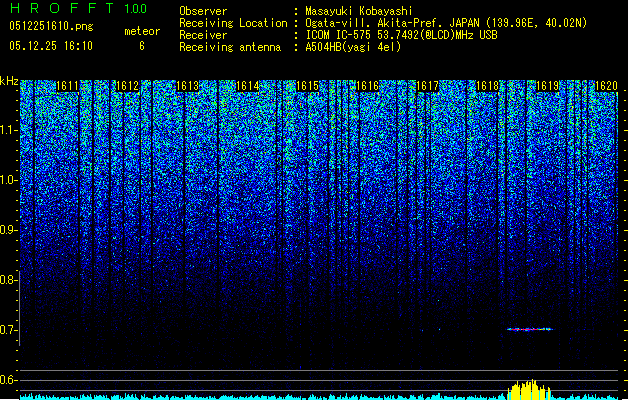Click the 0.7 kHz axis tick label
This screenshot has height=400, width=629.
[9, 330]
